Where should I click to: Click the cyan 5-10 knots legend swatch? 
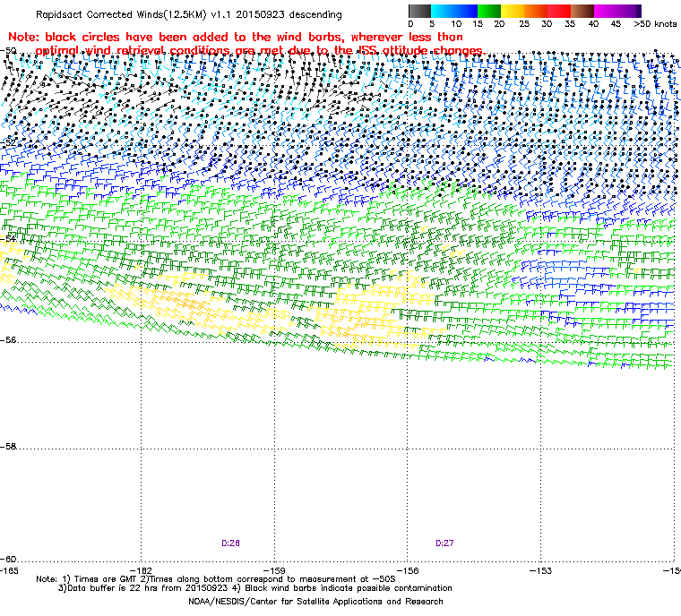coord(443,11)
